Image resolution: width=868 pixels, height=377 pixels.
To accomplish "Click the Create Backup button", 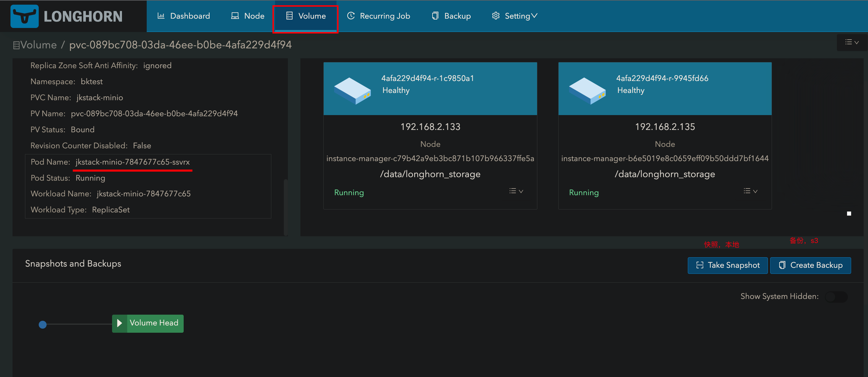I will coord(810,265).
